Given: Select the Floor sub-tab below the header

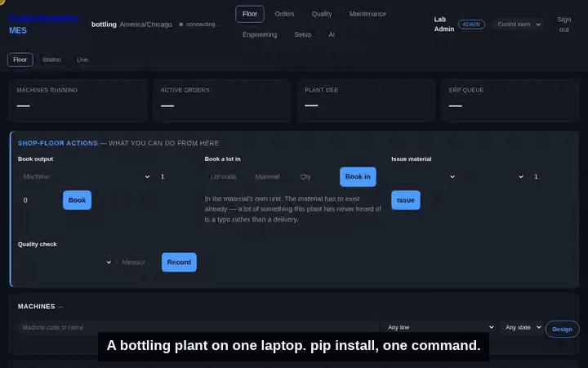Looking at the screenshot, I should (x=20, y=60).
